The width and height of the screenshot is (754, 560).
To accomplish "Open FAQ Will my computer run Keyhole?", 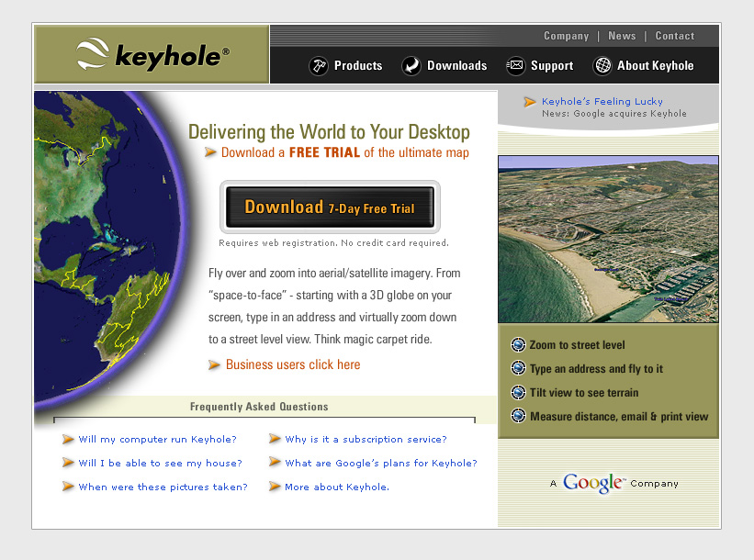I will tap(157, 440).
